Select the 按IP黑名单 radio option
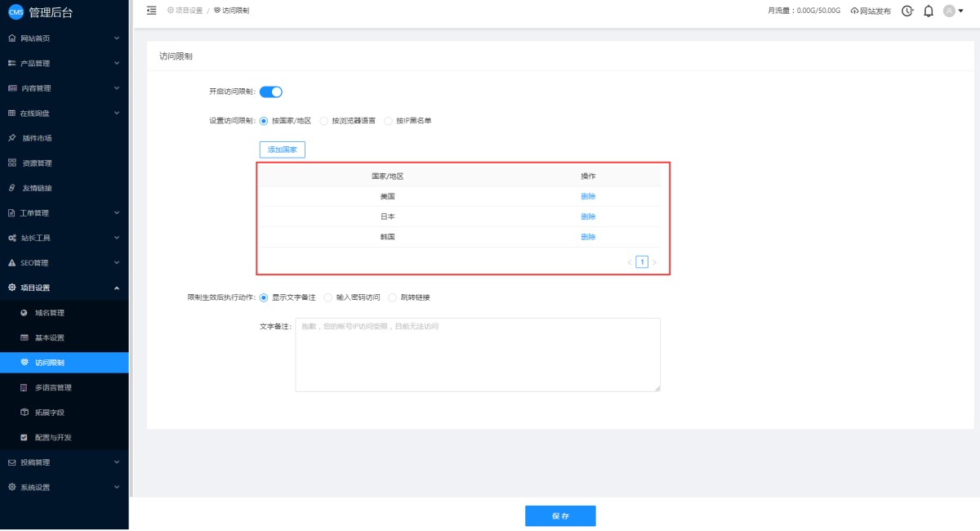980x531 pixels. pyautogui.click(x=388, y=121)
